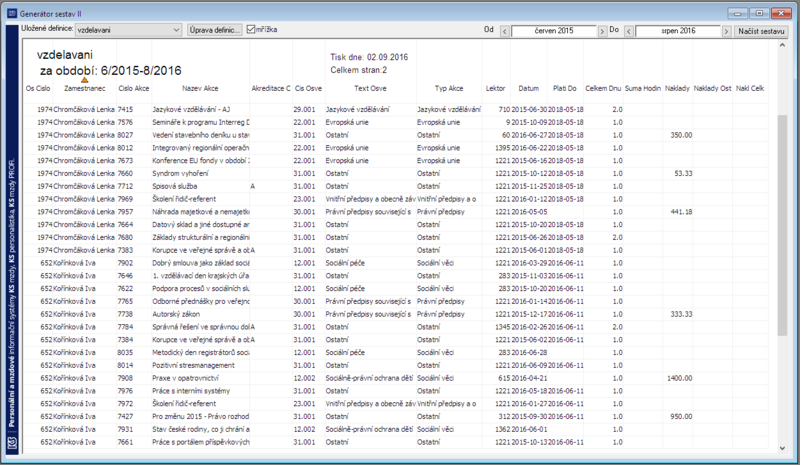
Task: Click the cost value 441.18
Action: (681, 212)
